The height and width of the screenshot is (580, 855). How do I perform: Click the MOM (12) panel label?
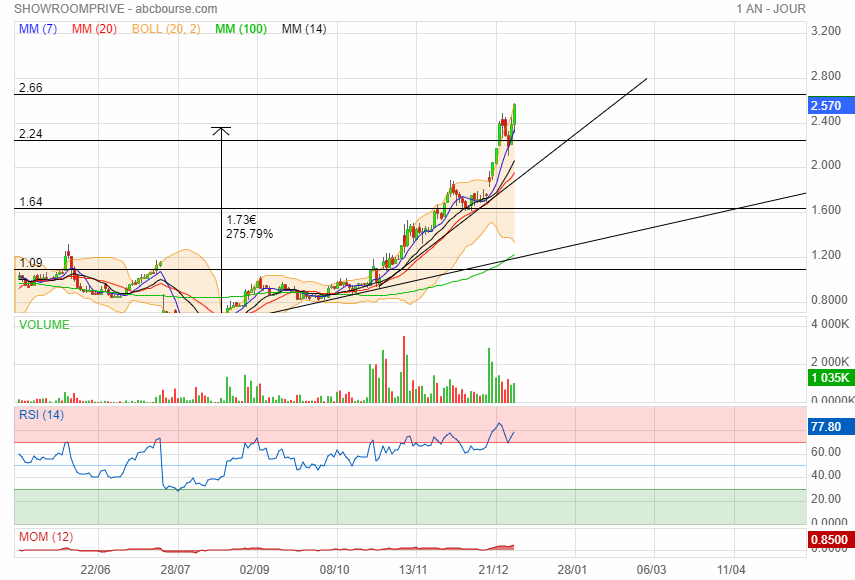tap(46, 537)
